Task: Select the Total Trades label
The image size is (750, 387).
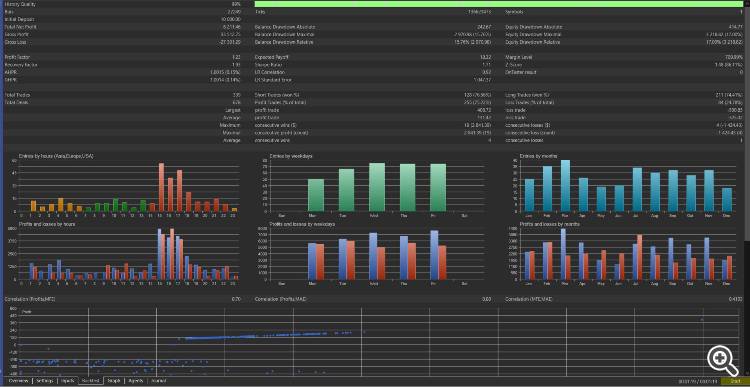Action: point(17,95)
